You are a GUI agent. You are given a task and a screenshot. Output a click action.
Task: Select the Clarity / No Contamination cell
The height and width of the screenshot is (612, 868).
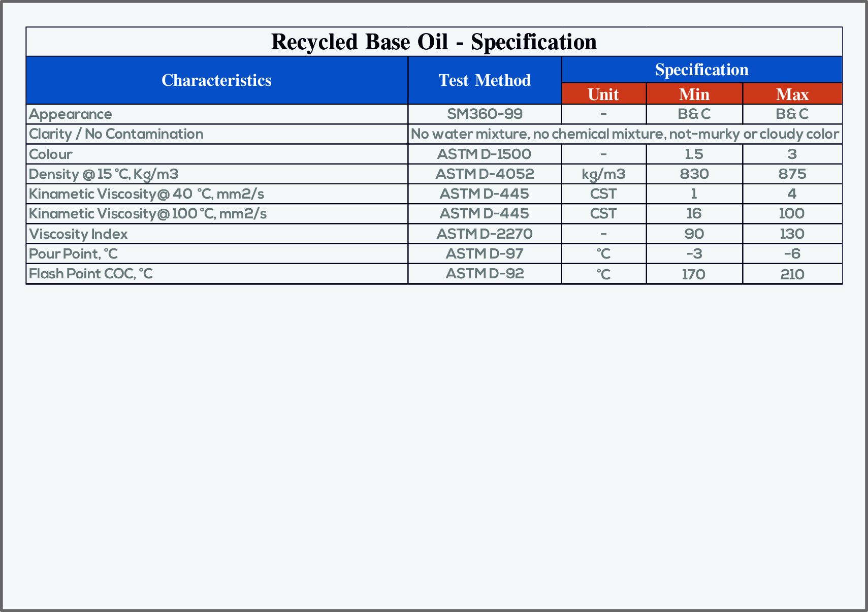(116, 134)
